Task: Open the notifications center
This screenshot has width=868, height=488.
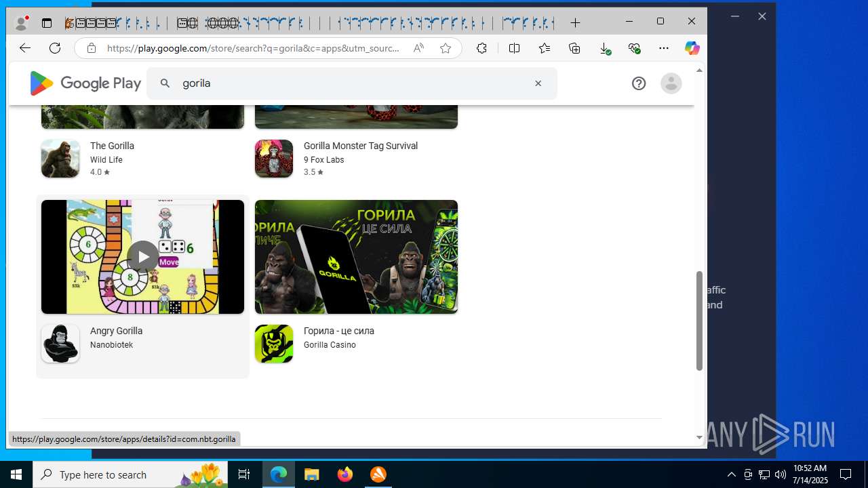Action: tap(846, 474)
